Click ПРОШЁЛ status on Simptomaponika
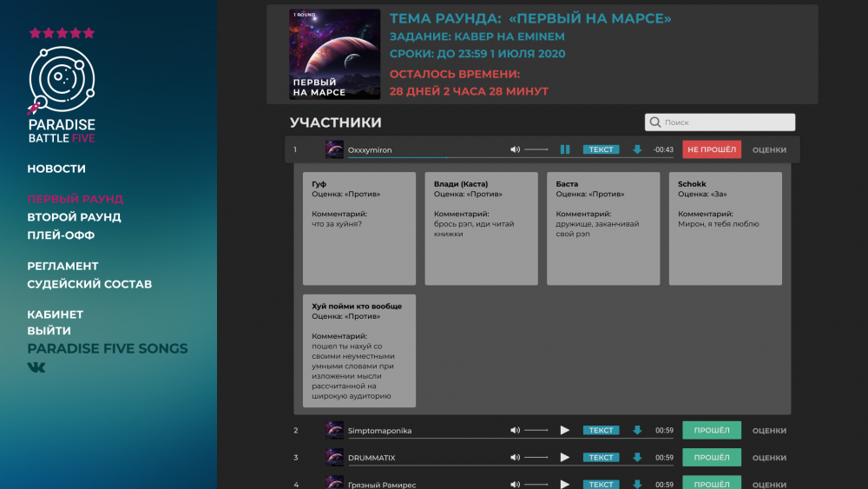The height and width of the screenshot is (489, 868). (x=712, y=430)
